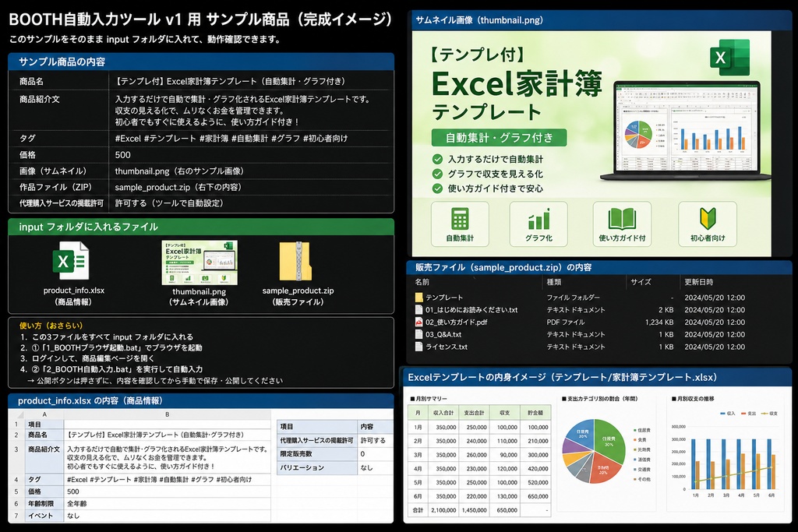Image resolution: width=798 pixels, height=532 pixels.
Task: Click the product_info.xlsx Excel file icon
Action: pos(71,261)
